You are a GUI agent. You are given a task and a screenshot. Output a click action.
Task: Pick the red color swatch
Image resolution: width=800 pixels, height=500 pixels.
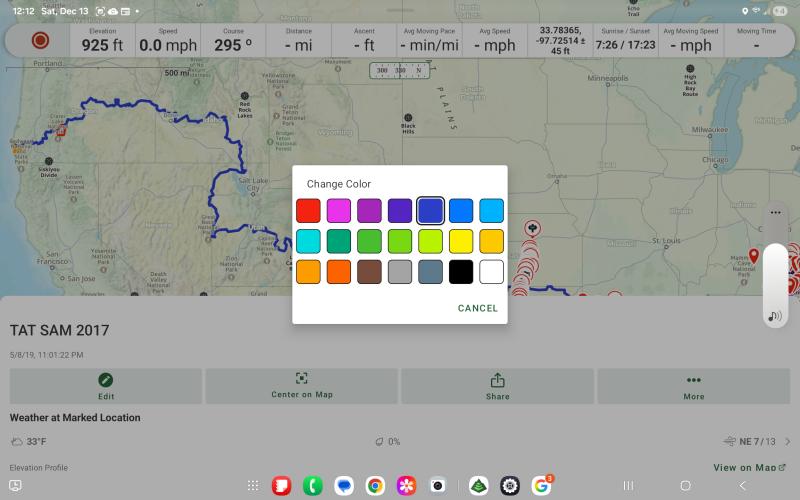(x=308, y=211)
